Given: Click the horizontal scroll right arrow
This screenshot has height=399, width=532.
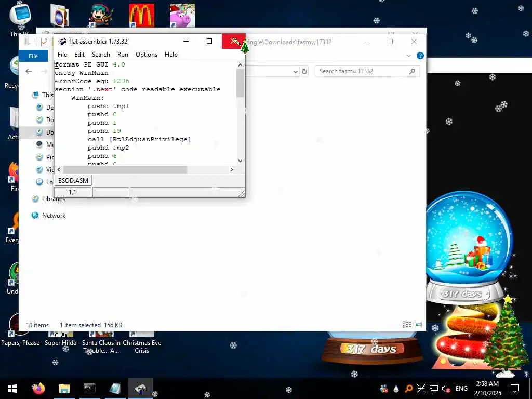Looking at the screenshot, I should (231, 169).
